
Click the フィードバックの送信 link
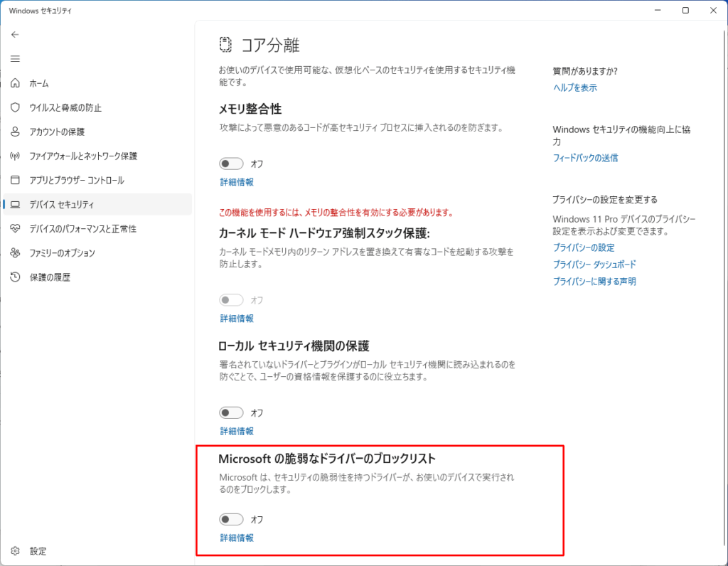(x=585, y=158)
